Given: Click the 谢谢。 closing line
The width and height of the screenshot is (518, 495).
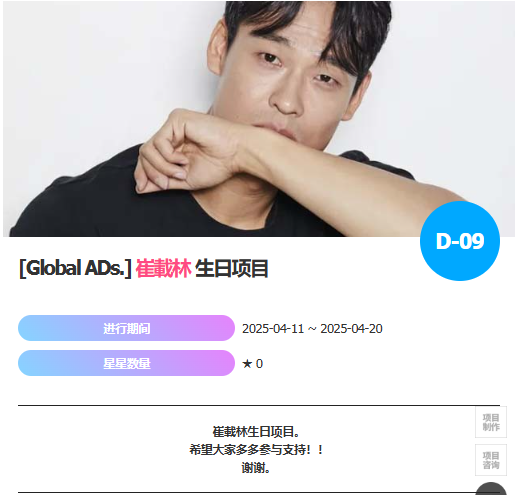Looking at the screenshot, I should (x=256, y=468).
